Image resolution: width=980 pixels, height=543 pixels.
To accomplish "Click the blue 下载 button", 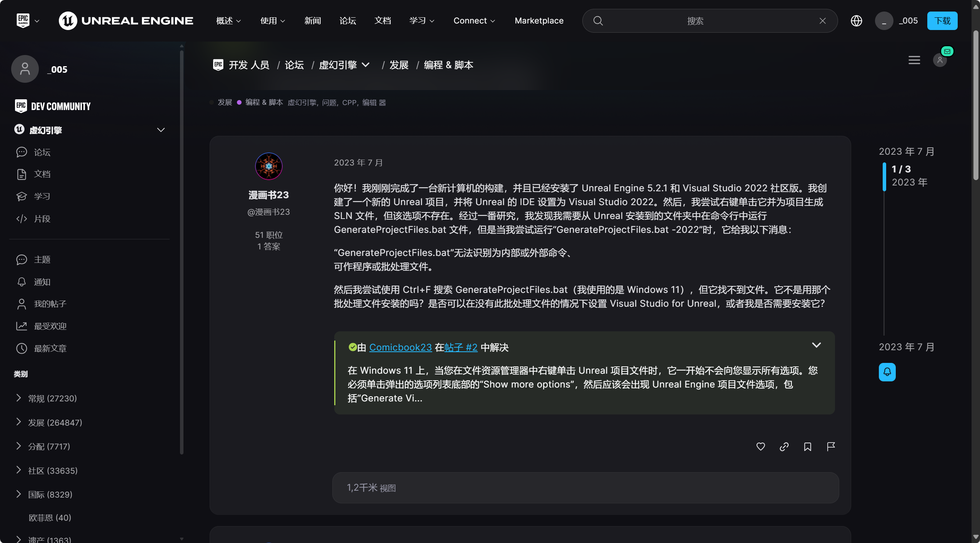I will point(942,21).
